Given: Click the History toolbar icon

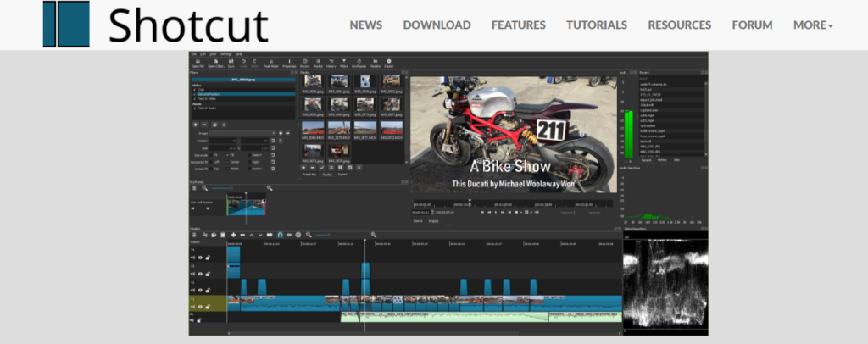Looking at the screenshot, I should (x=331, y=63).
